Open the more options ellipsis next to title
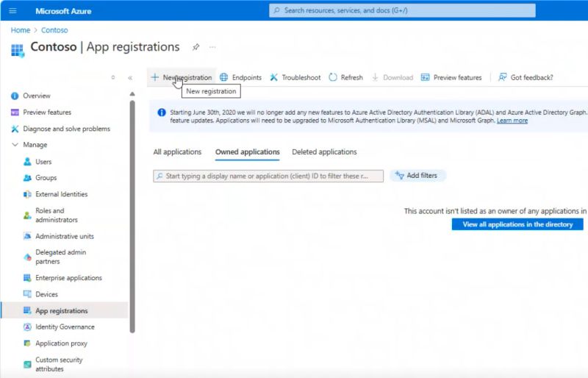The width and height of the screenshot is (588, 378). pyautogui.click(x=212, y=47)
